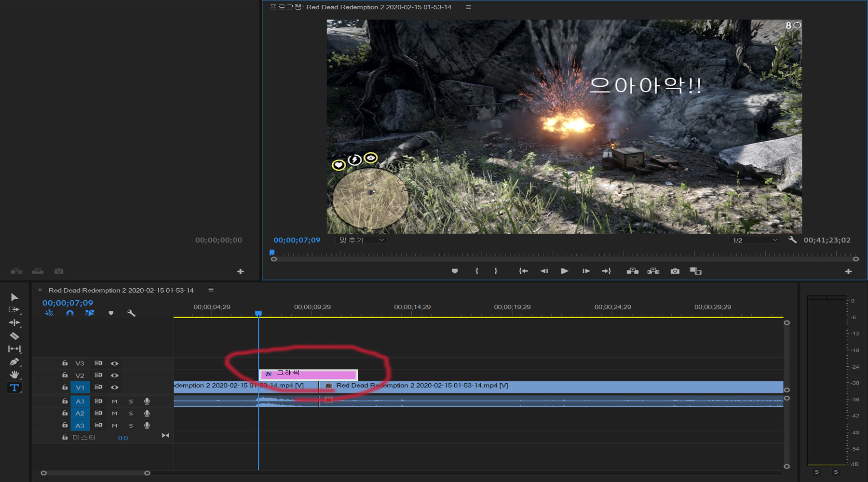Solo the A2 audio track
Screen dimensions: 868x482
(x=131, y=414)
